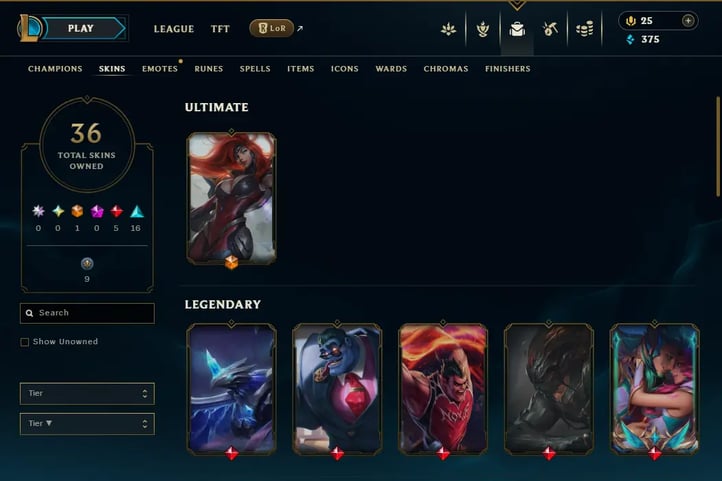Expand the upper Tier dropdown
Image resolution: width=722 pixels, height=481 pixels.
(x=87, y=394)
